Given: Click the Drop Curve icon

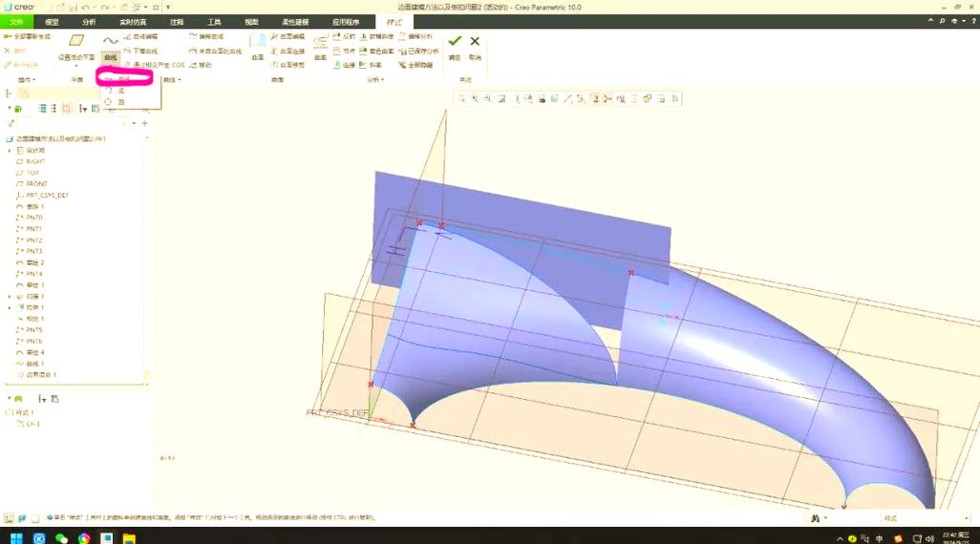Looking at the screenshot, I should [x=127, y=51].
